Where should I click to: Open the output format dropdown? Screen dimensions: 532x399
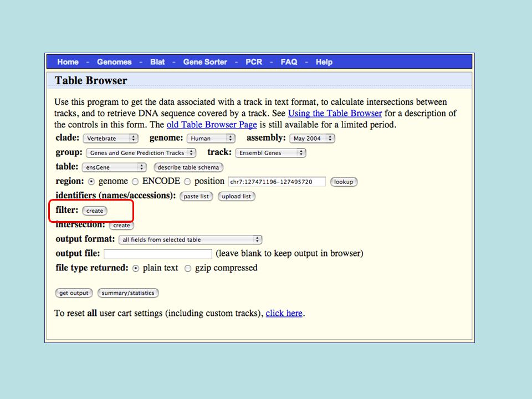[x=190, y=239]
